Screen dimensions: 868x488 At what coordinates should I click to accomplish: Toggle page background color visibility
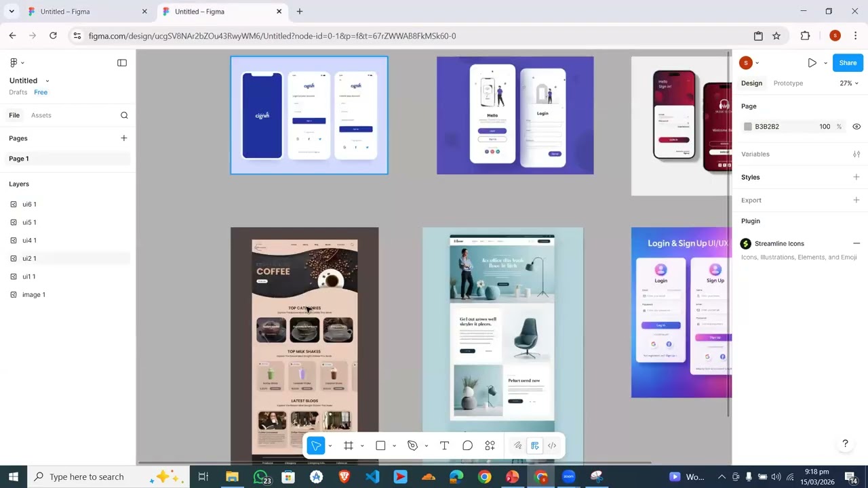coord(856,127)
